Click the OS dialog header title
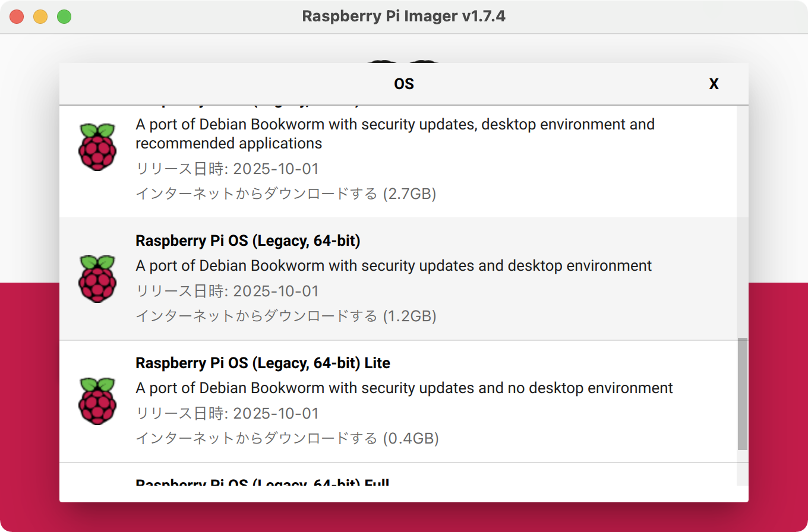Screen dimensions: 808x532 coord(404,84)
